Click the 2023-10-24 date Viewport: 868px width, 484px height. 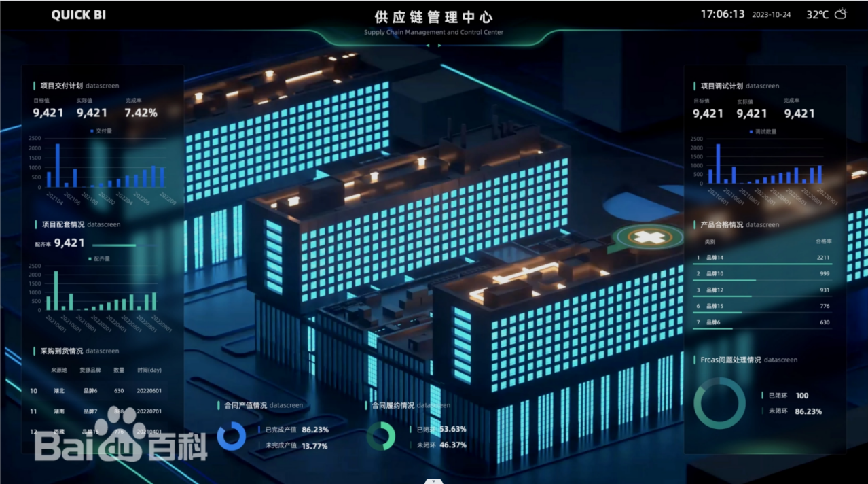pos(772,14)
